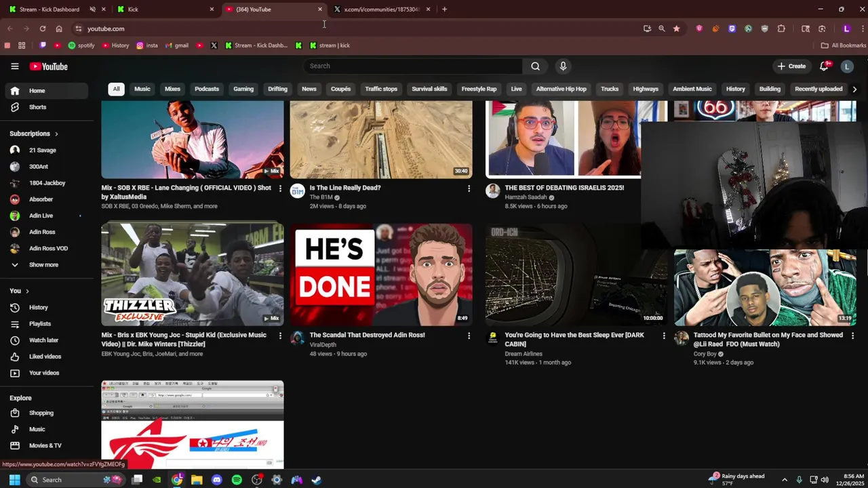Click the browser home button
Viewport: 868px width, 488px height.
[59, 28]
